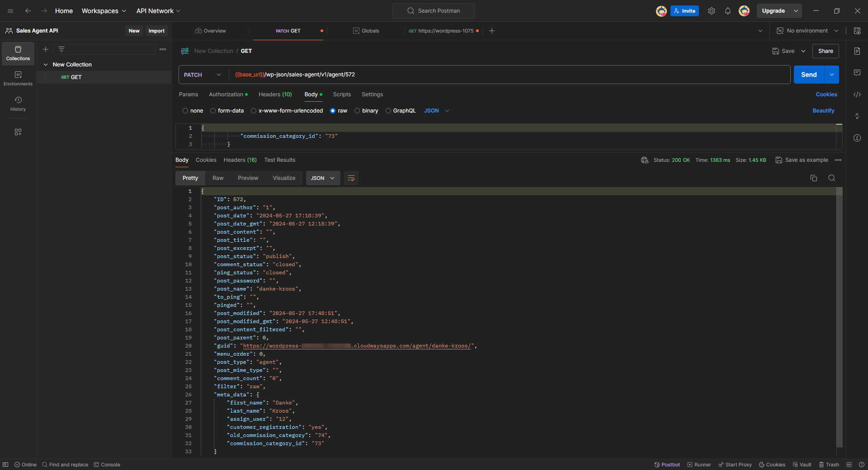Navigate forward with the right arrow
This screenshot has height=470, width=868.
44,11
